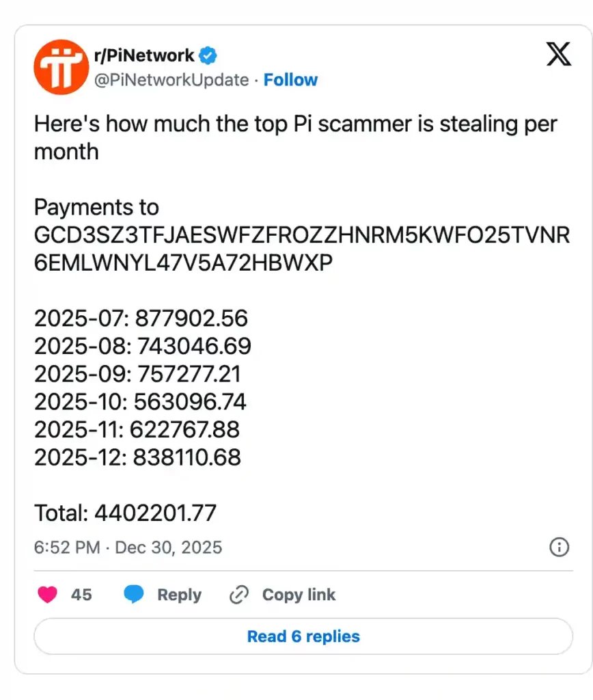Click the GCD3SZ3T wallet address text
Screen dimensions: 593x700
click(301, 235)
